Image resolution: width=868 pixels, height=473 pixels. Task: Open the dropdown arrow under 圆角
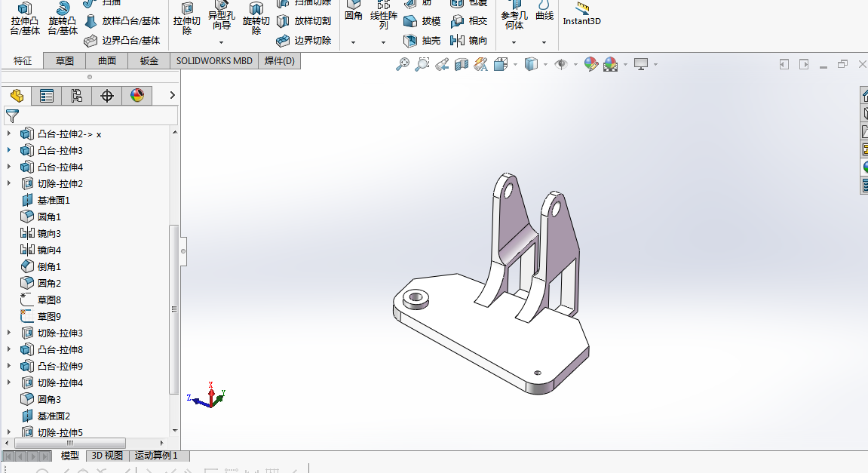[x=353, y=42]
